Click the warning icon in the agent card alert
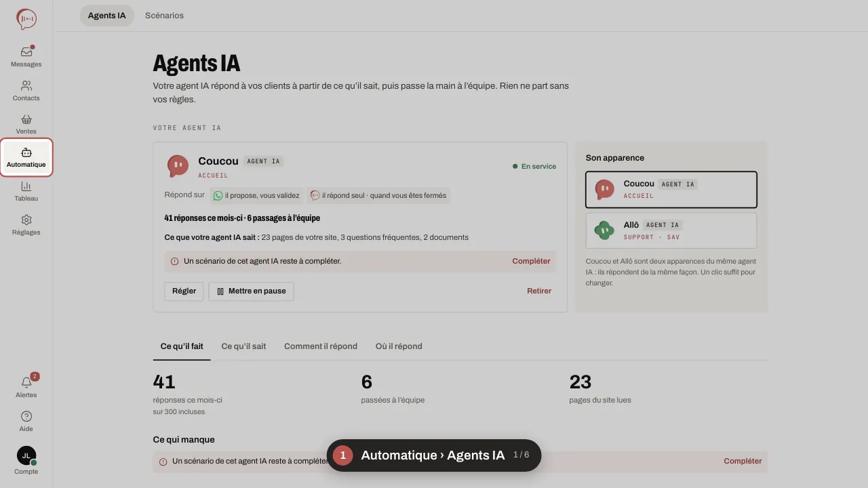The height and width of the screenshot is (488, 868). tap(174, 261)
